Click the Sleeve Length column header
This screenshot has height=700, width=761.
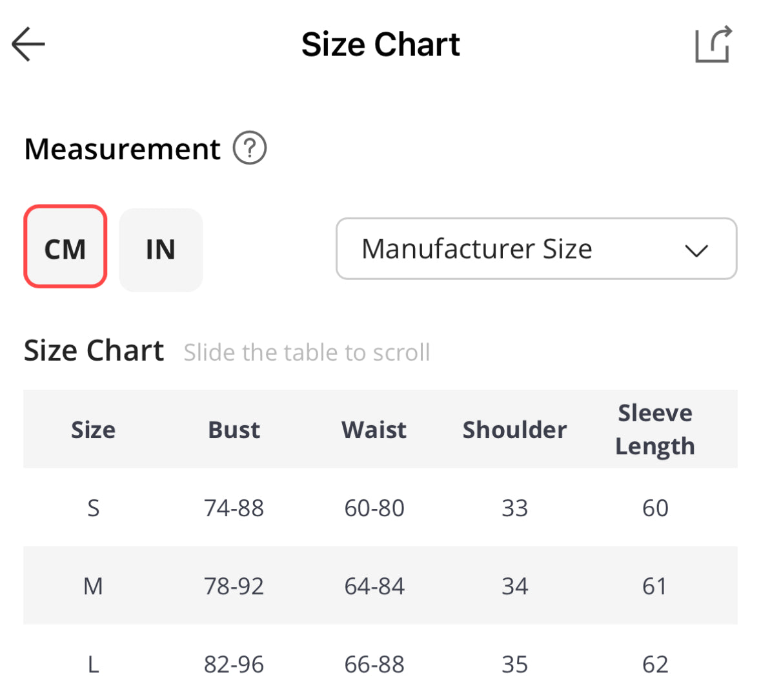click(x=654, y=430)
